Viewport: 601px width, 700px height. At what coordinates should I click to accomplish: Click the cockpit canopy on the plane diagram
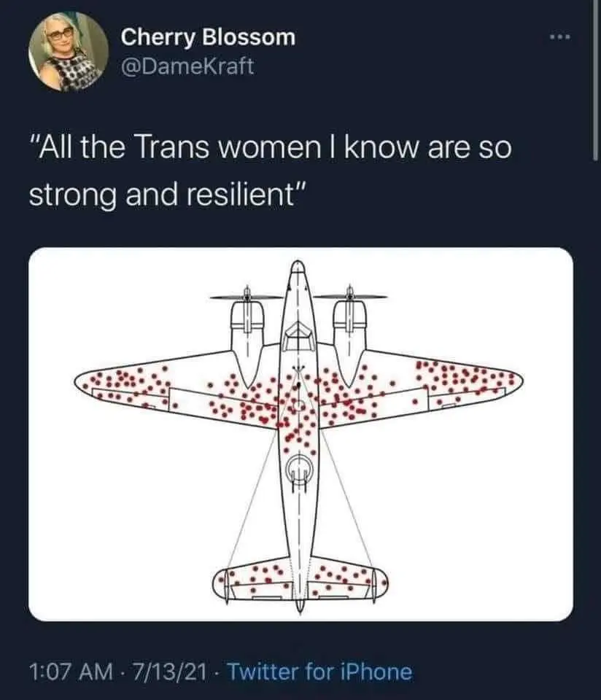(298, 335)
